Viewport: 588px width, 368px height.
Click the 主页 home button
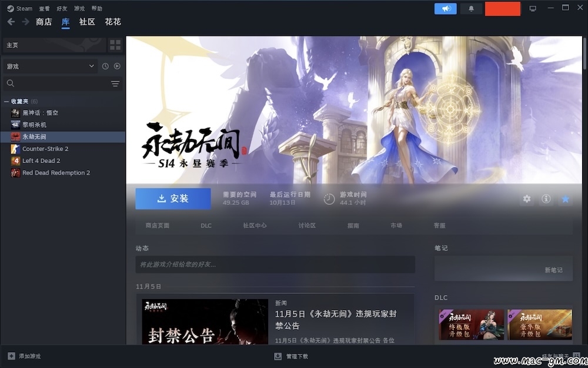pyautogui.click(x=55, y=45)
